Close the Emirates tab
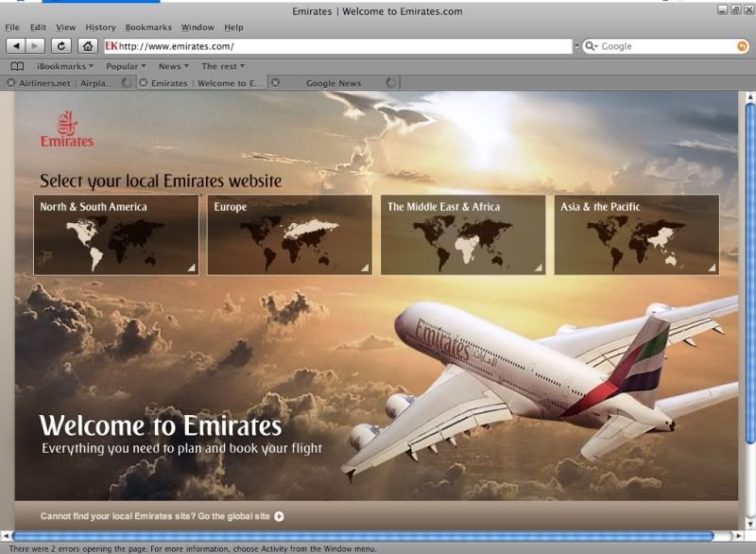756x554 pixels. point(144,83)
